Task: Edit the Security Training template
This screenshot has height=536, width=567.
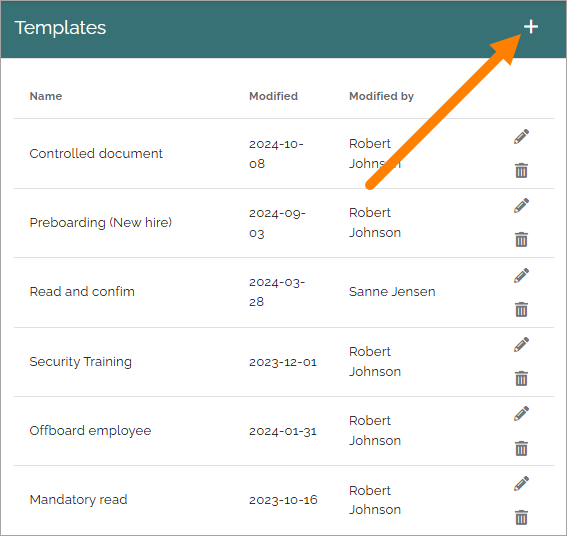Action: coord(521,345)
